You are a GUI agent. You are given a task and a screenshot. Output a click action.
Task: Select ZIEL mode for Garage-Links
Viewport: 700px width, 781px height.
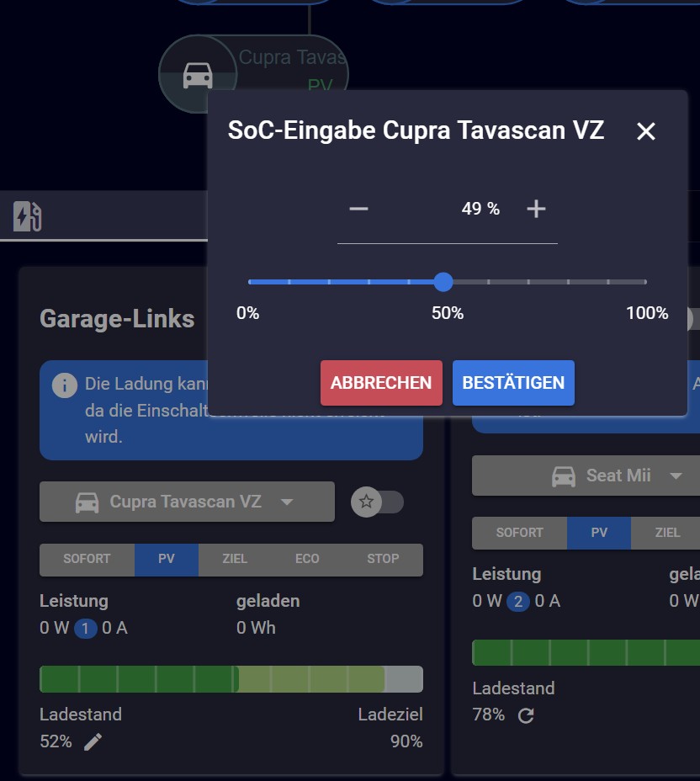point(235,559)
